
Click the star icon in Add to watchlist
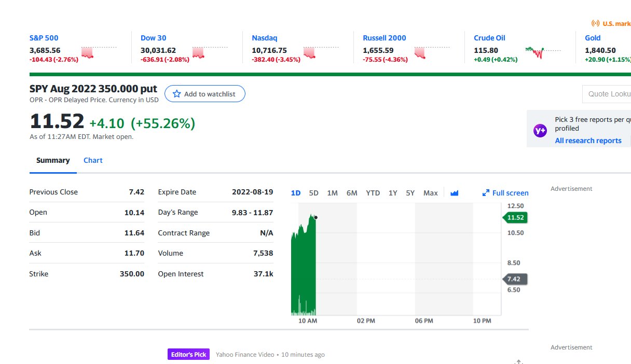[x=176, y=94]
